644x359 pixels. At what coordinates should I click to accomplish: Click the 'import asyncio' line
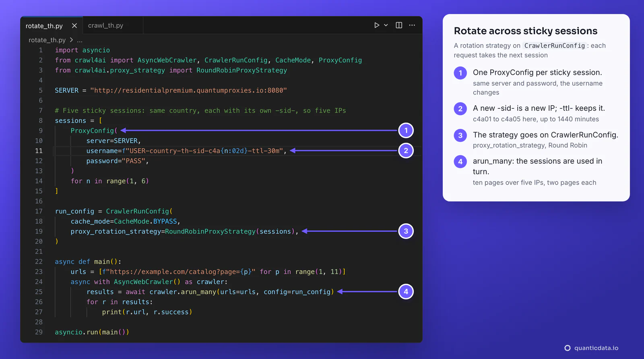click(x=82, y=50)
